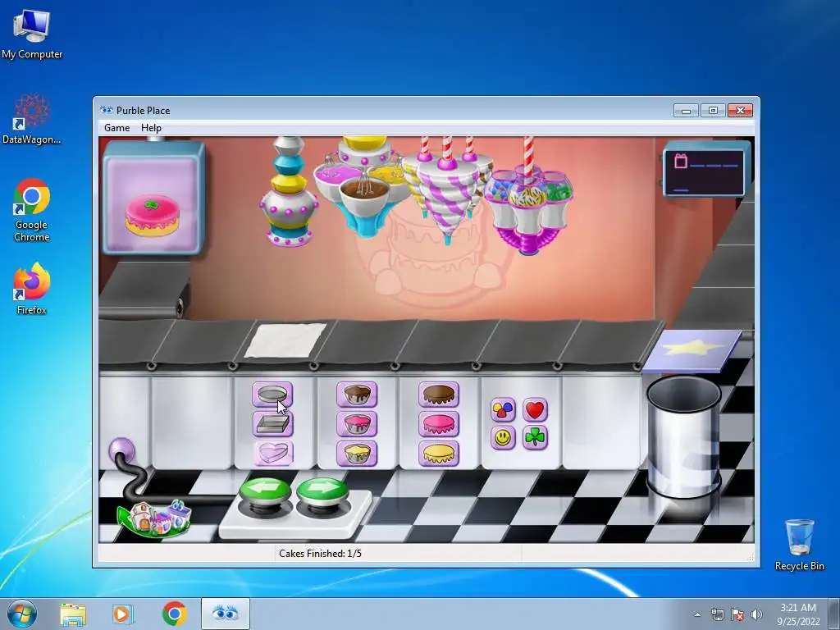Add the colored candies decoration
Screen dimensions: 840x630
pyautogui.click(x=503, y=410)
